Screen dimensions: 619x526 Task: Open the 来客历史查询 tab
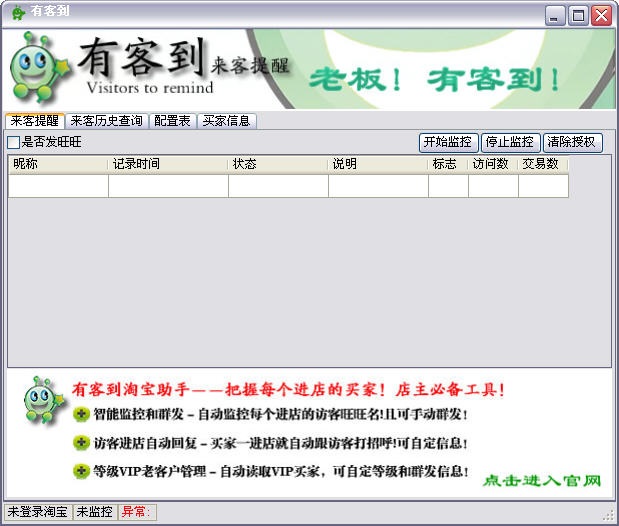[x=107, y=121]
